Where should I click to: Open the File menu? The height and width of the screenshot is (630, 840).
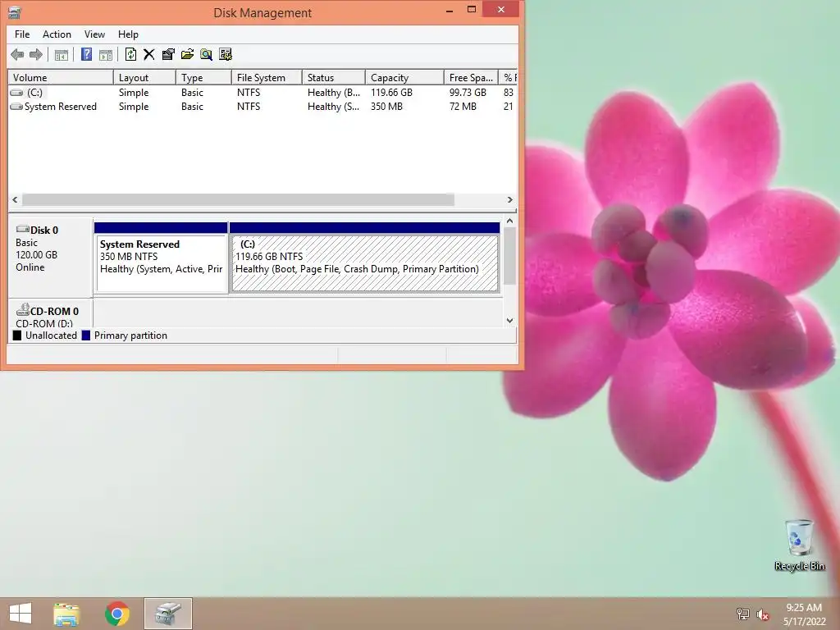tap(22, 34)
